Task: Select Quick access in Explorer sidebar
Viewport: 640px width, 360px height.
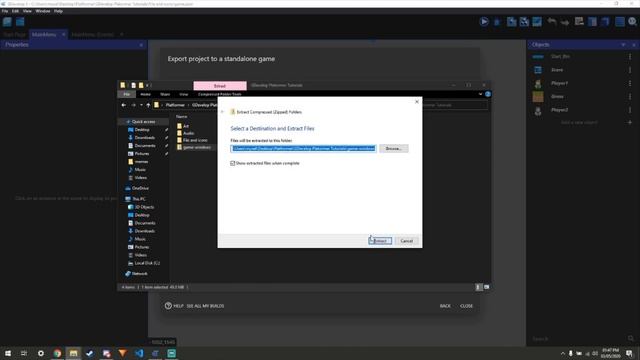Action: pos(143,122)
